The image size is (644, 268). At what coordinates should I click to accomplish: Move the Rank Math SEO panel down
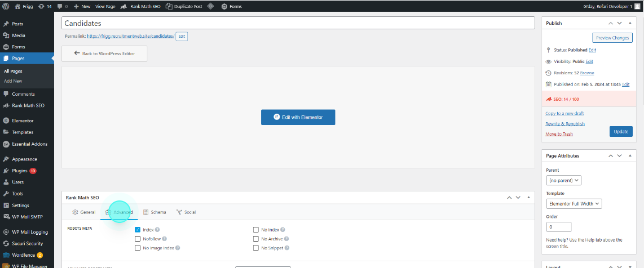pos(518,198)
